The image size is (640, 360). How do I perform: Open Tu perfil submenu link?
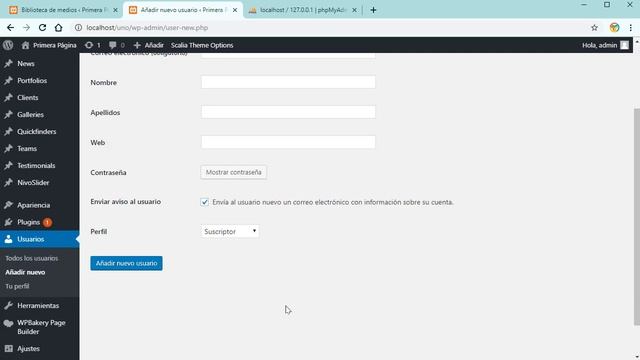pos(17,286)
